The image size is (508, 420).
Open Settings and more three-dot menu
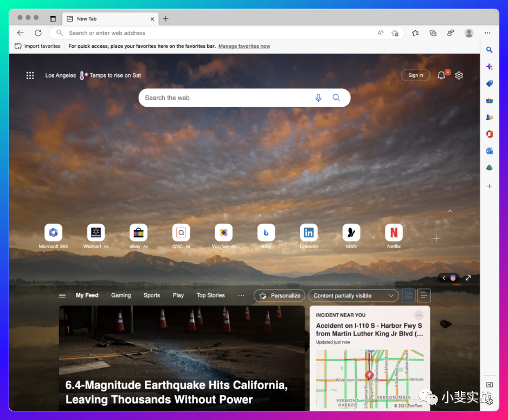coord(487,33)
